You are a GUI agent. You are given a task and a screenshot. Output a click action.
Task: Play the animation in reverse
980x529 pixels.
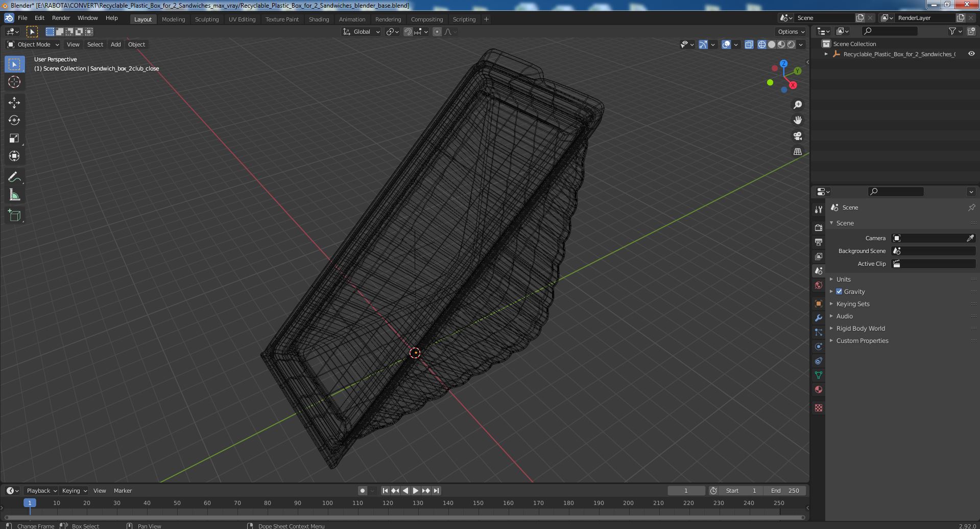405,491
